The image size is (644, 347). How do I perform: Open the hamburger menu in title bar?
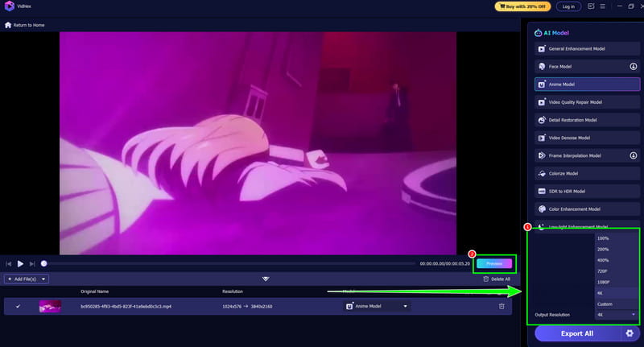[x=602, y=6]
